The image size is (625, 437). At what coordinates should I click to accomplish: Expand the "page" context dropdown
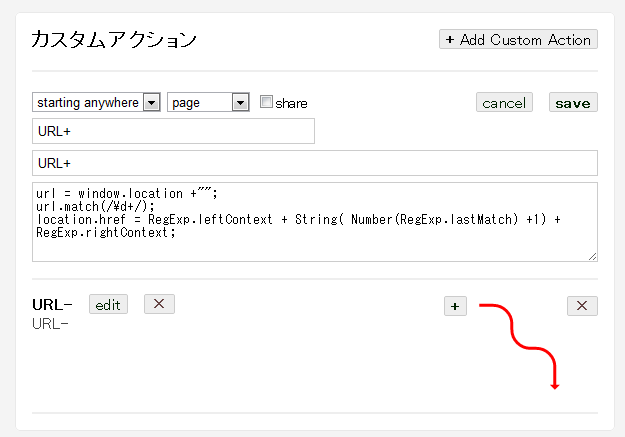click(208, 102)
